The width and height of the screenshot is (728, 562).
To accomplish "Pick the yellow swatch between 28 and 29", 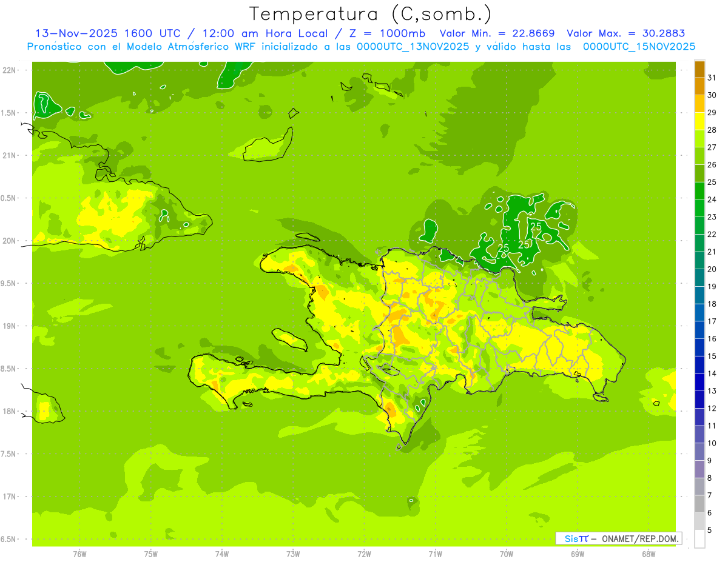I will [699, 121].
